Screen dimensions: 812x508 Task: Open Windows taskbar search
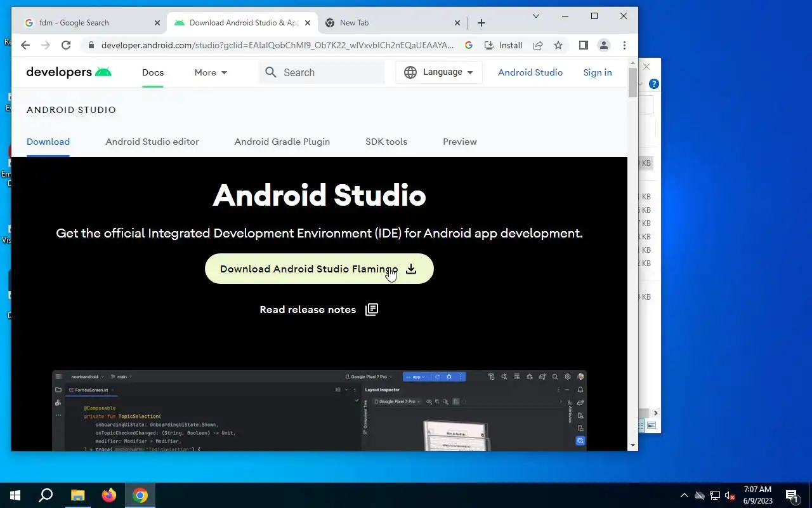tap(46, 495)
